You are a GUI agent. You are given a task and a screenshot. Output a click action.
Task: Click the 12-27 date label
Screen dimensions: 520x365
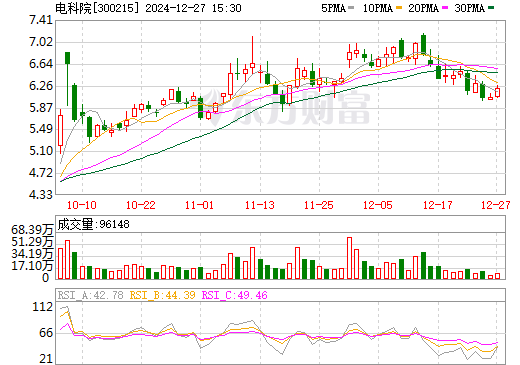click(496, 205)
